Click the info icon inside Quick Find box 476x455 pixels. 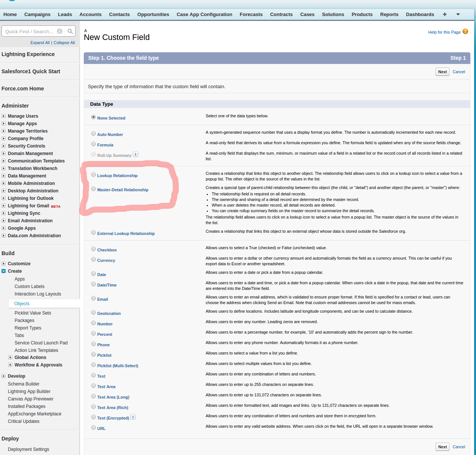[59, 31]
